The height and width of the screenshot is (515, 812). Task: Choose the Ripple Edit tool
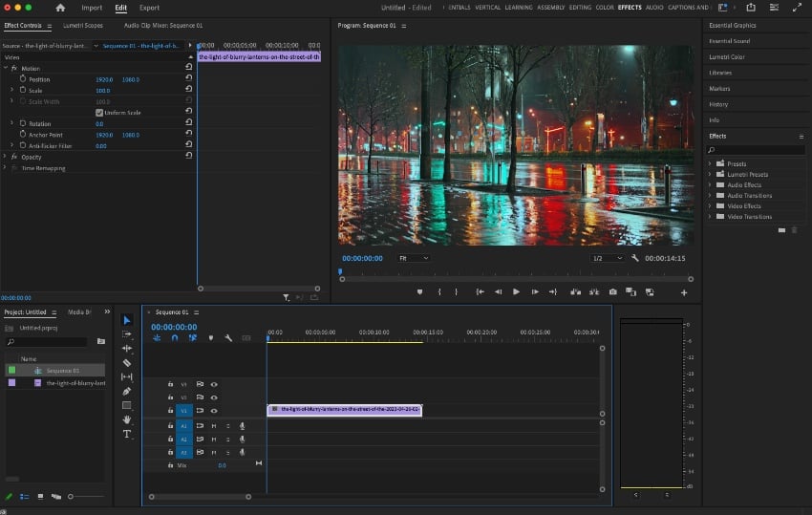tap(127, 349)
